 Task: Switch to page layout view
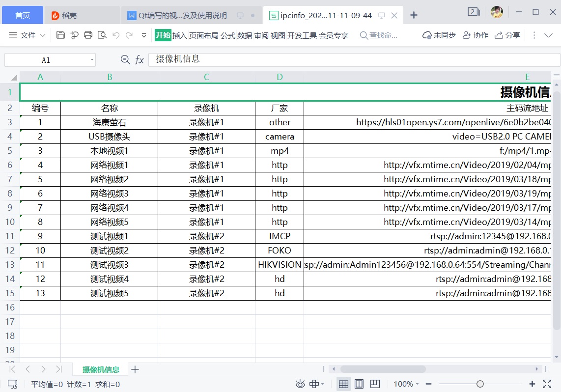(x=359, y=384)
